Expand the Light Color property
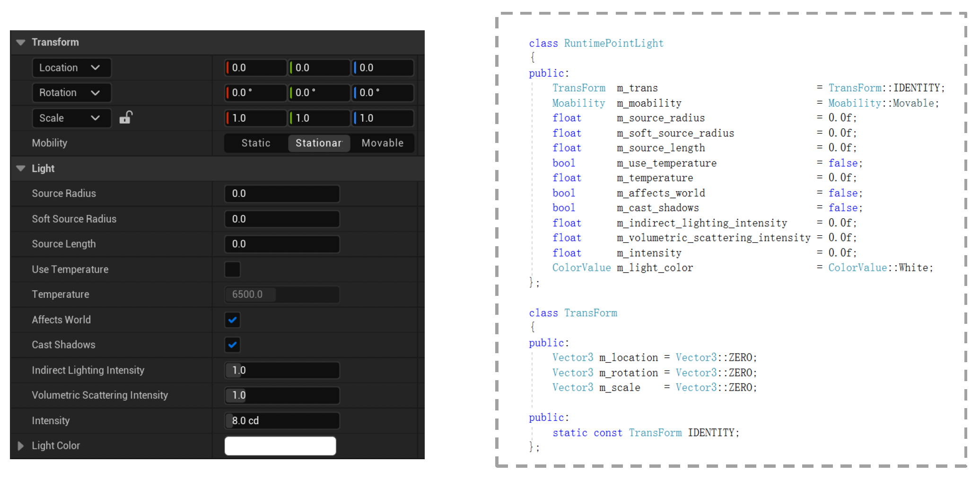Screen dimensions: 980x481 tap(20, 446)
